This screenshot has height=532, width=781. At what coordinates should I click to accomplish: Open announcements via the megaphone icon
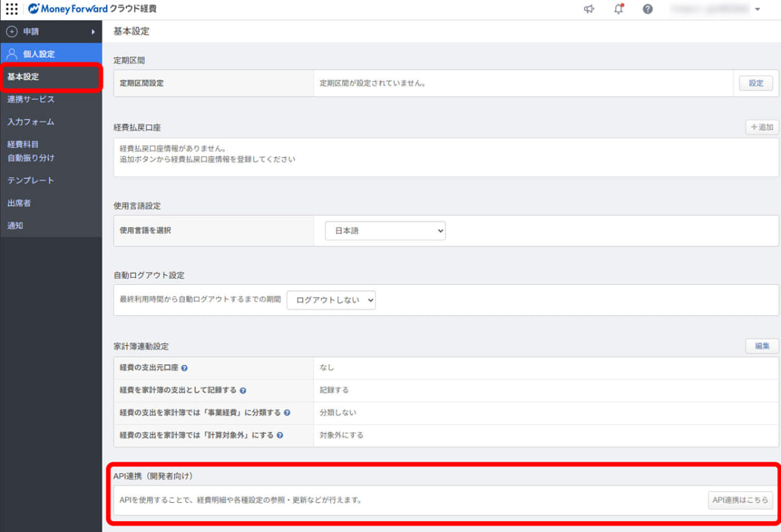pyautogui.click(x=590, y=9)
